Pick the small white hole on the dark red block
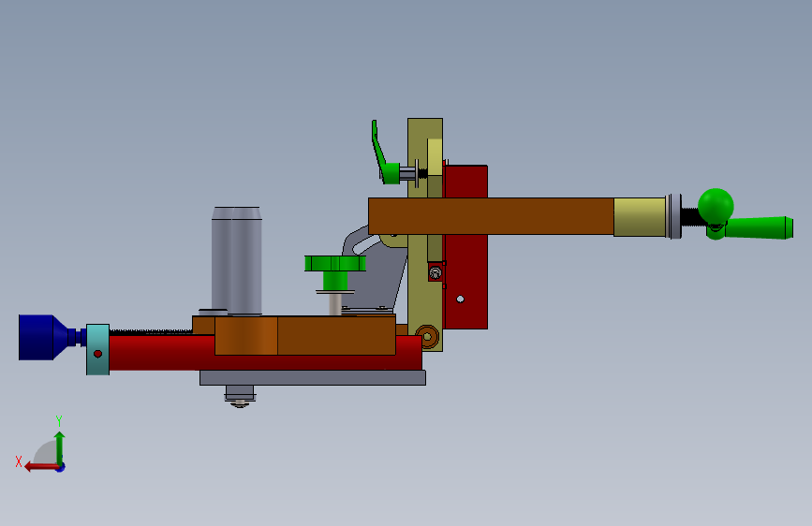 tap(460, 299)
